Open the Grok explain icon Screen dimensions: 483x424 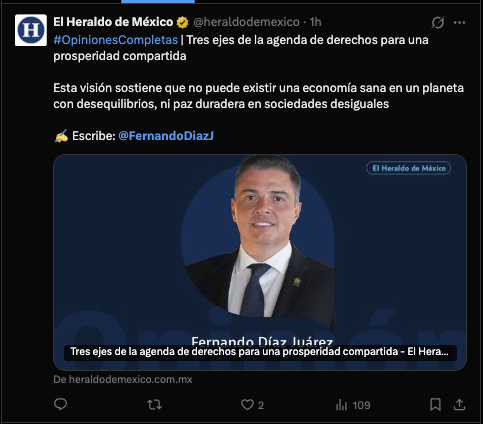(x=437, y=22)
